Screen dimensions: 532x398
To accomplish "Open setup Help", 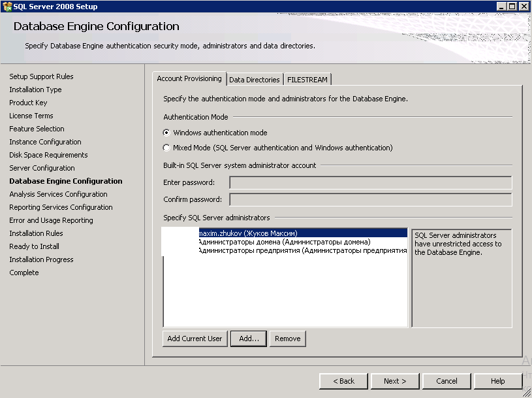I will [x=498, y=381].
